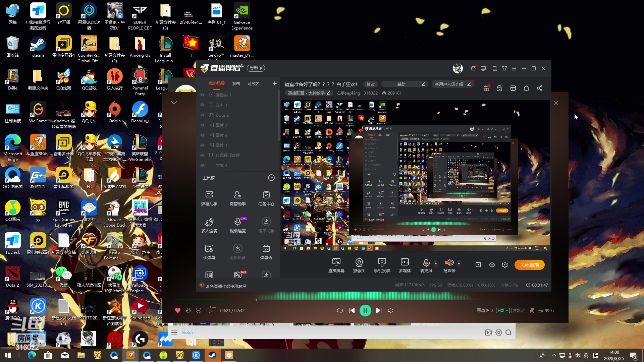
Task: Seek on the music playback progress bar
Action: pos(365,300)
